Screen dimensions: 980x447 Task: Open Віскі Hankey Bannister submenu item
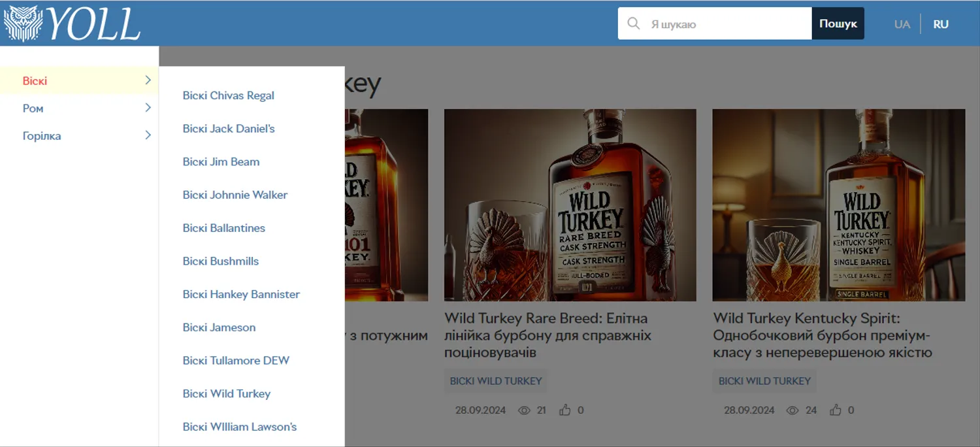pos(241,294)
